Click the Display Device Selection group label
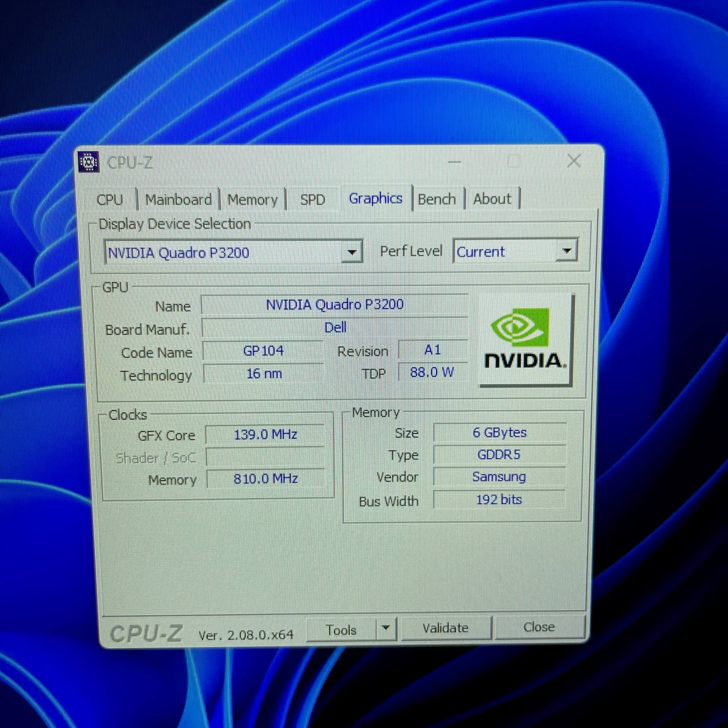 pyautogui.click(x=175, y=224)
